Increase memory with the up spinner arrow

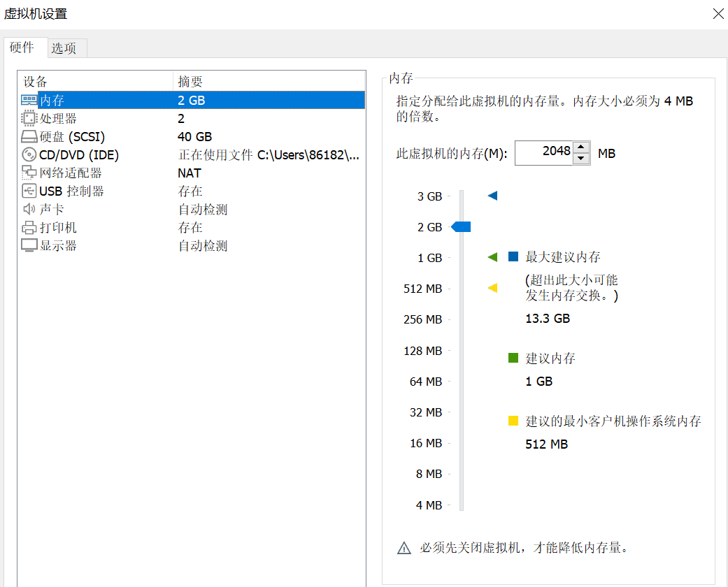pyautogui.click(x=582, y=147)
